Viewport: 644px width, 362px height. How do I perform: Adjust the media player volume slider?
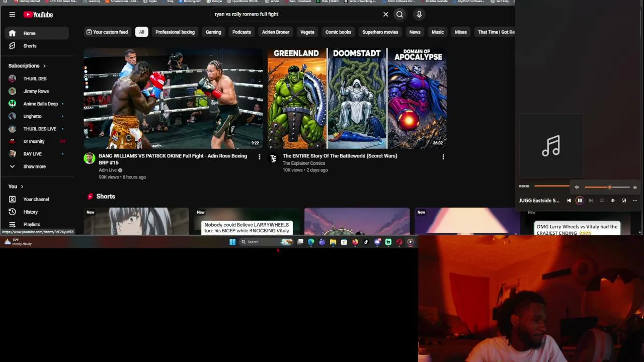point(607,187)
